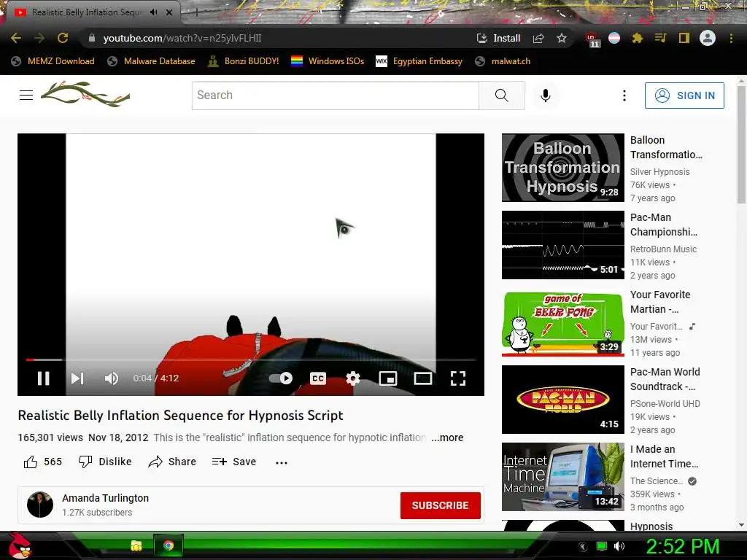Mute the tab using the tab speaker icon
The image size is (747, 560).
click(x=153, y=12)
